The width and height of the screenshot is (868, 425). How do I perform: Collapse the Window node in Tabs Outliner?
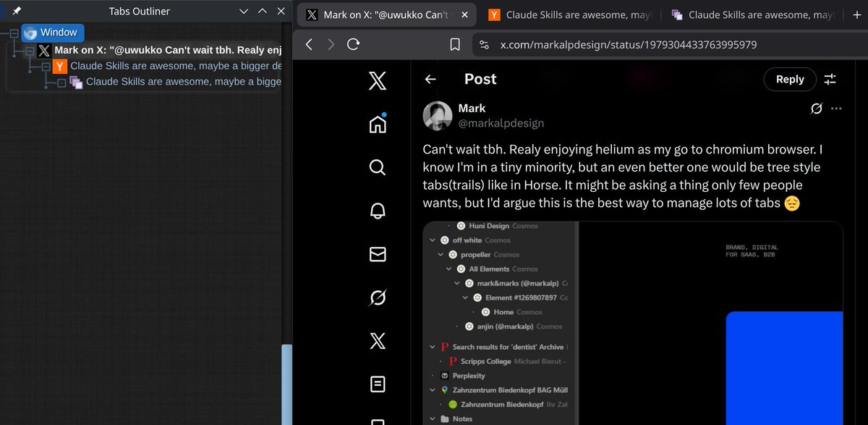point(14,33)
